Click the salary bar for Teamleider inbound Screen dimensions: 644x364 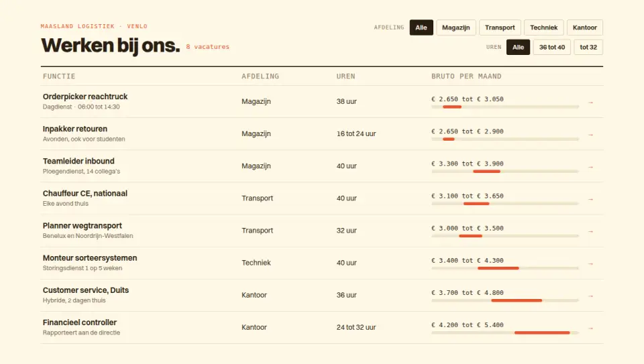point(505,171)
